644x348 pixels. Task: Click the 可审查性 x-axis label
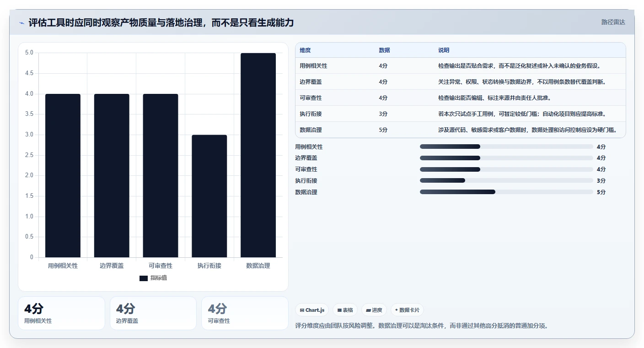coord(161,266)
